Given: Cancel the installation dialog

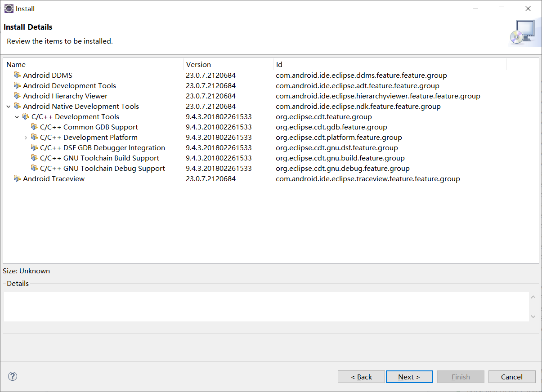Looking at the screenshot, I should 512,377.
